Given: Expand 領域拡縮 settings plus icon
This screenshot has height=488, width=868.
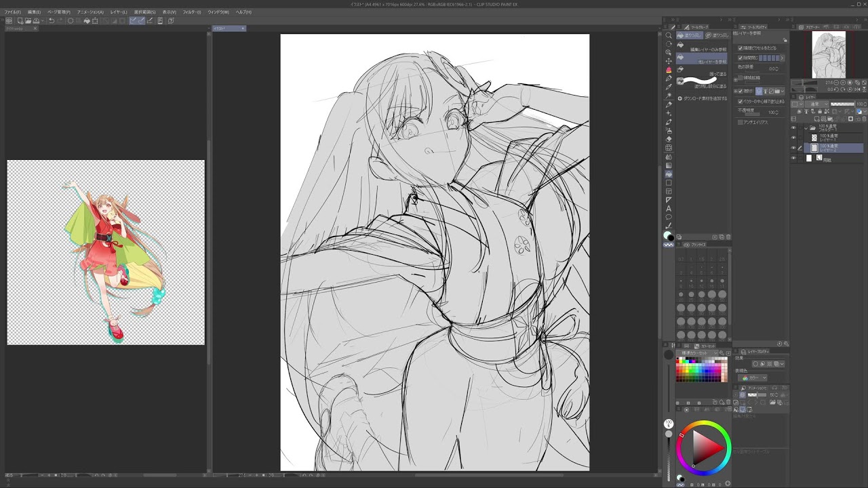Looking at the screenshot, I should (x=735, y=80).
